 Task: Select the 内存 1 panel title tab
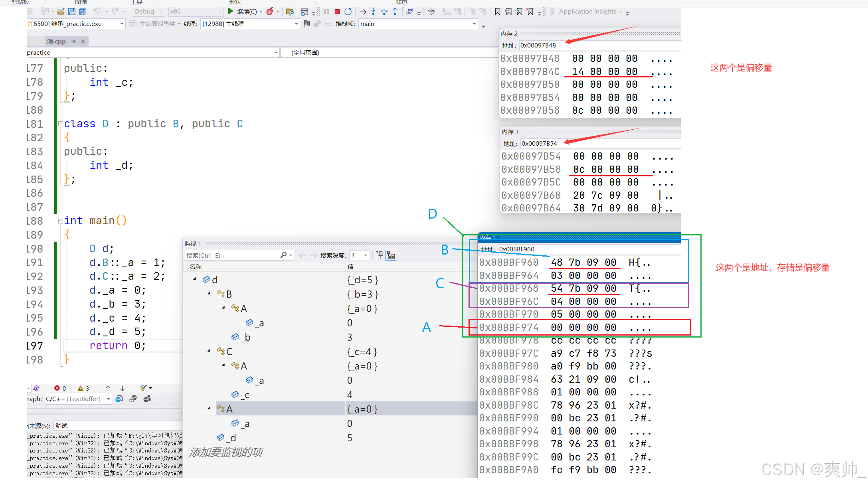tap(488, 237)
